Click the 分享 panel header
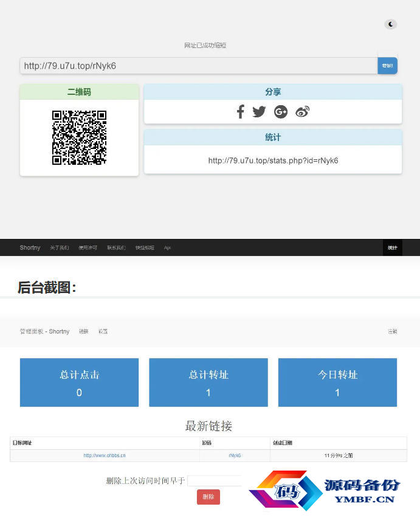The image size is (420, 518). click(273, 92)
